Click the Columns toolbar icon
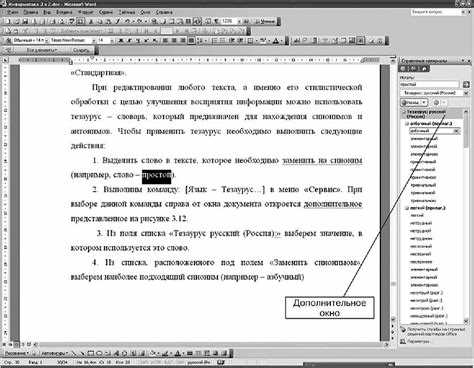The image size is (474, 368). (x=187, y=21)
